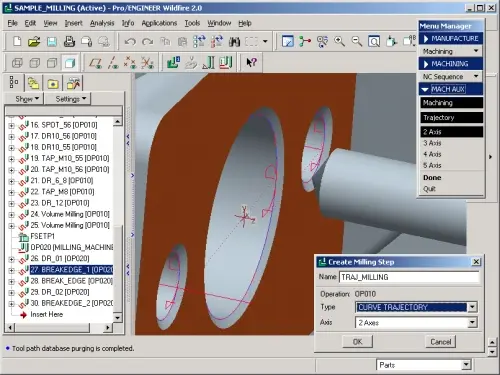Screen dimensions: 500x375
Task: Open the Axis dropdown showing 2 Axes
Action: 472,322
